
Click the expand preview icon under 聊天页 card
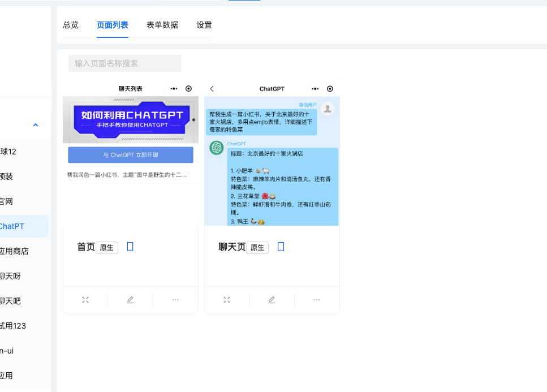tap(227, 300)
